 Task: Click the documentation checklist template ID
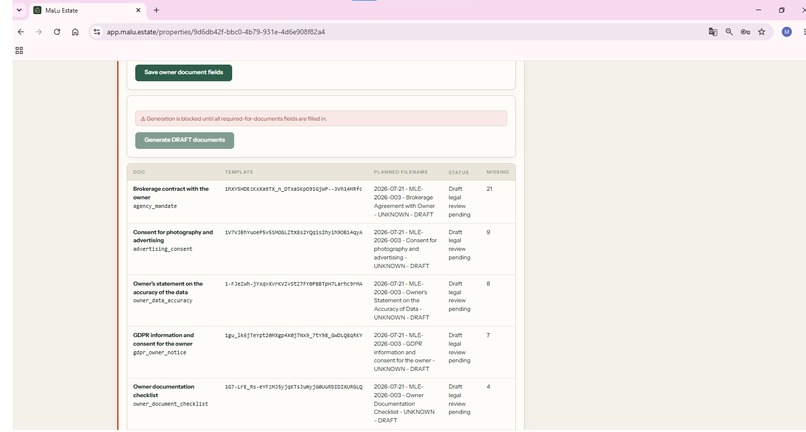click(x=293, y=387)
